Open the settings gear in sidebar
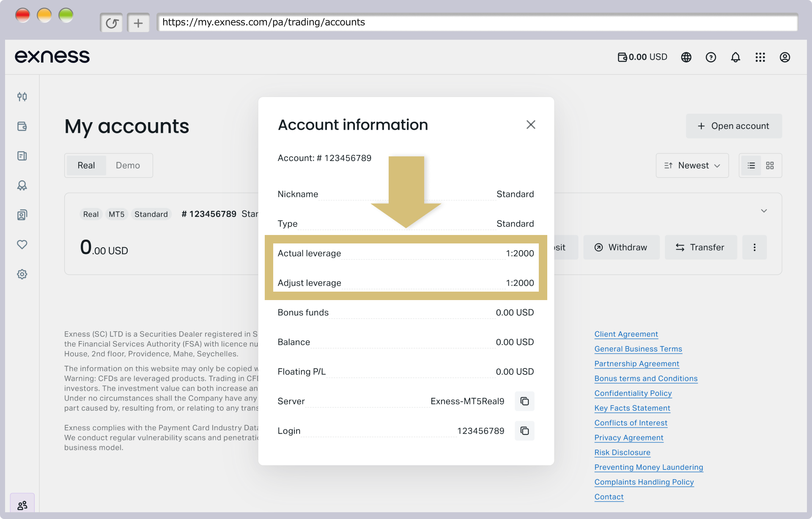 coord(22,274)
